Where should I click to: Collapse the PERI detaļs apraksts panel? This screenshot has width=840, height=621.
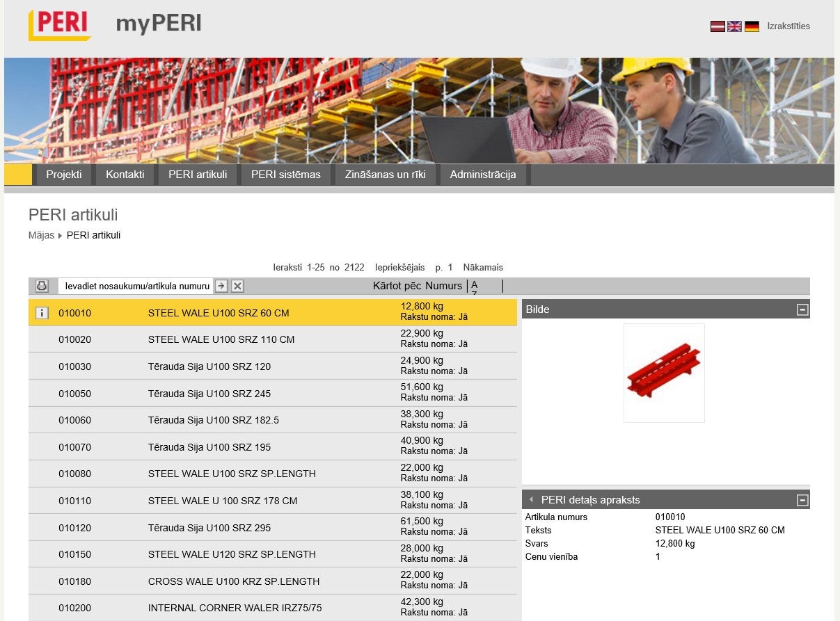(802, 500)
